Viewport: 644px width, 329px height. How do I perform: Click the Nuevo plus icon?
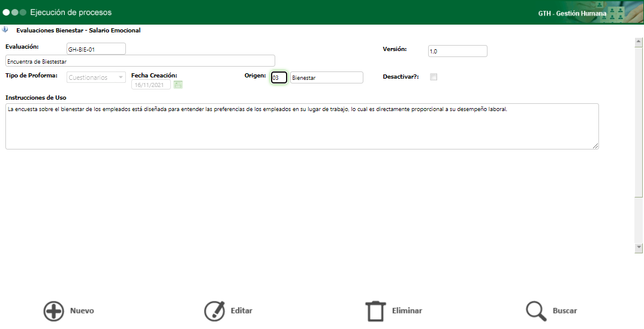tap(54, 311)
